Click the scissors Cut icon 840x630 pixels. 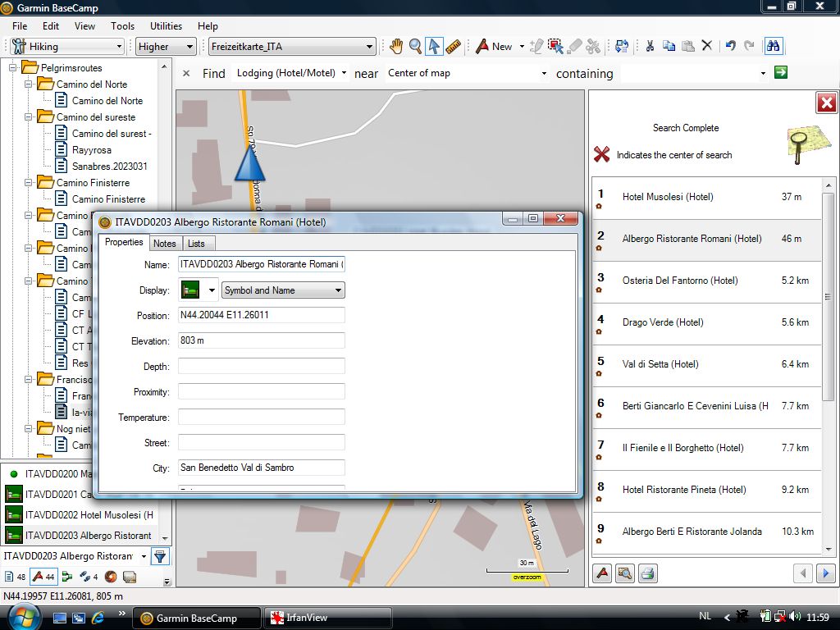(x=649, y=46)
